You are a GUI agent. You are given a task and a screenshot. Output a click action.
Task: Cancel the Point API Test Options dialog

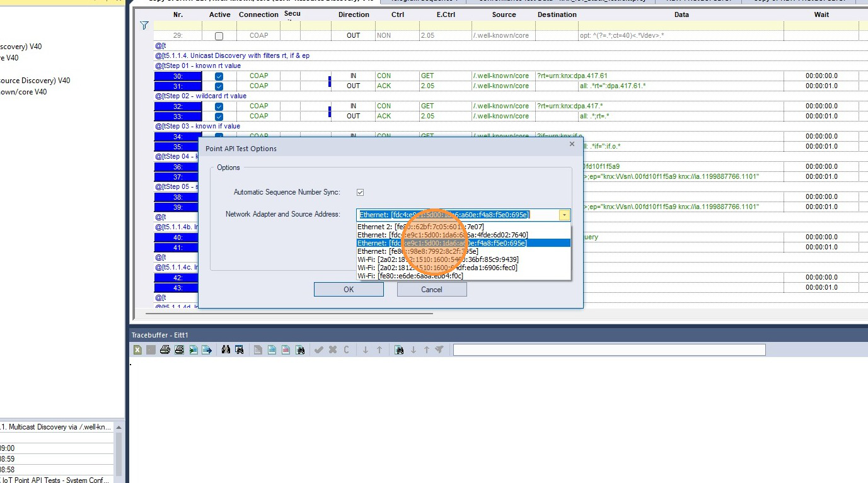(432, 290)
